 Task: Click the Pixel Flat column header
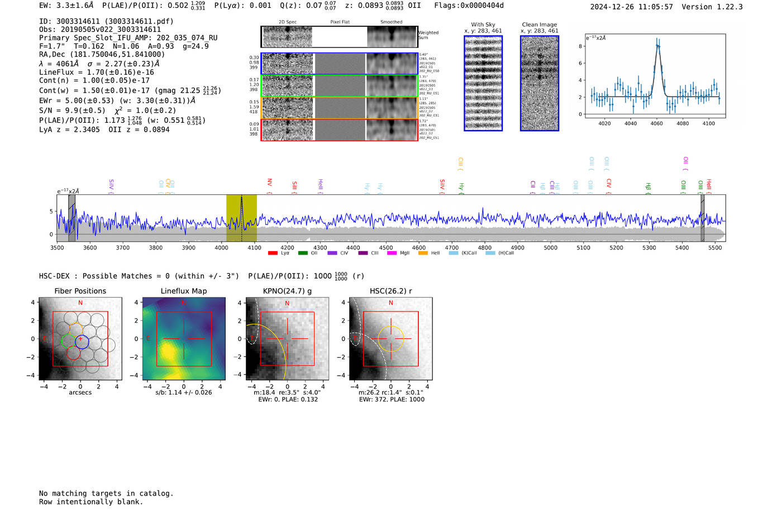[x=340, y=22]
